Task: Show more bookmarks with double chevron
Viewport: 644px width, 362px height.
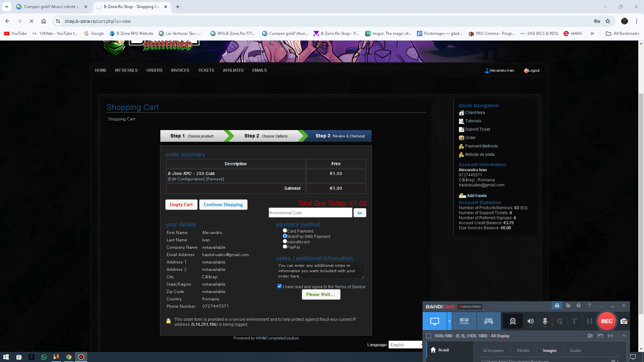Action: point(592,34)
